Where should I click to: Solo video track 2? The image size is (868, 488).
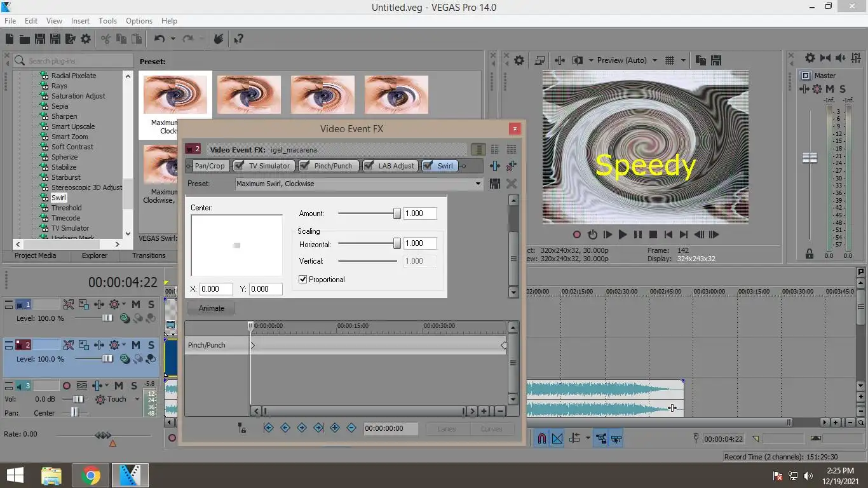point(151,345)
